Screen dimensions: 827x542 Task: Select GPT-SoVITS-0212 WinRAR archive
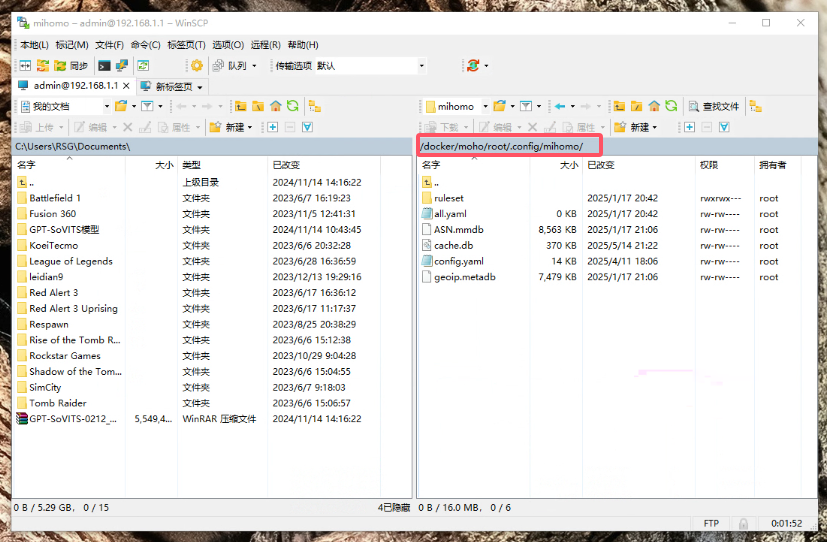(x=67, y=419)
